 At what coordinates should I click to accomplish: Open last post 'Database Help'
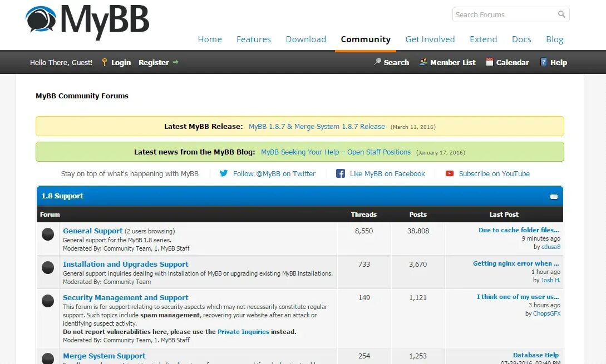pyautogui.click(x=536, y=355)
